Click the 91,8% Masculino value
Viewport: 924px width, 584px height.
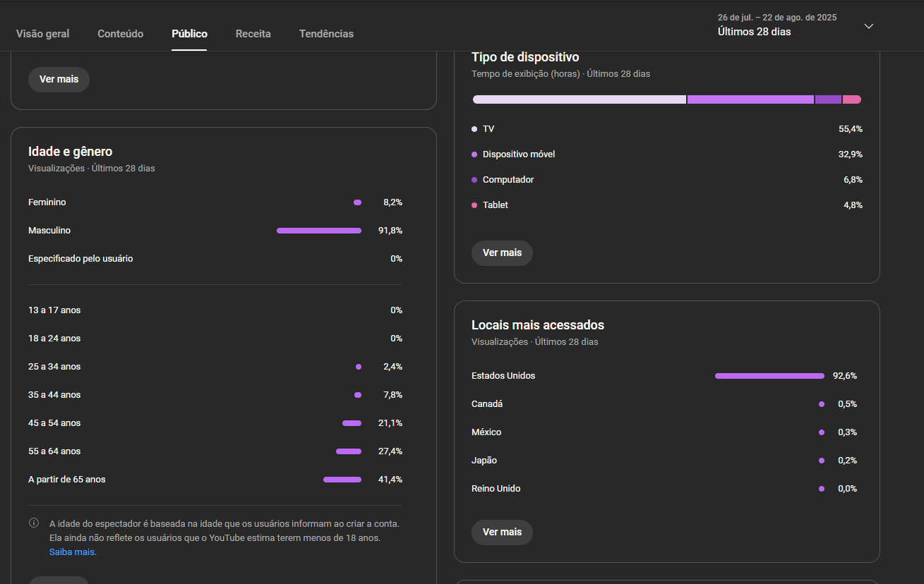390,231
